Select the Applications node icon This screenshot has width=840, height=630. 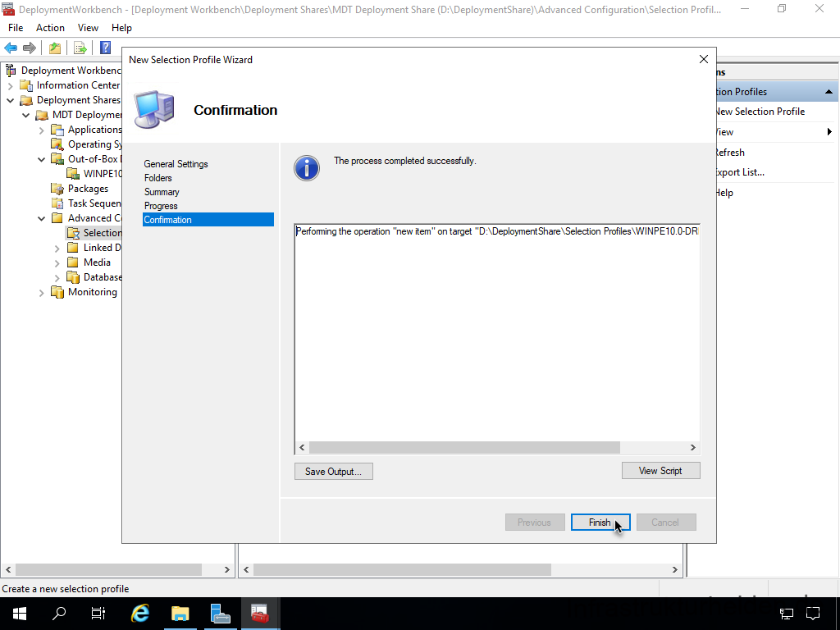[57, 130]
